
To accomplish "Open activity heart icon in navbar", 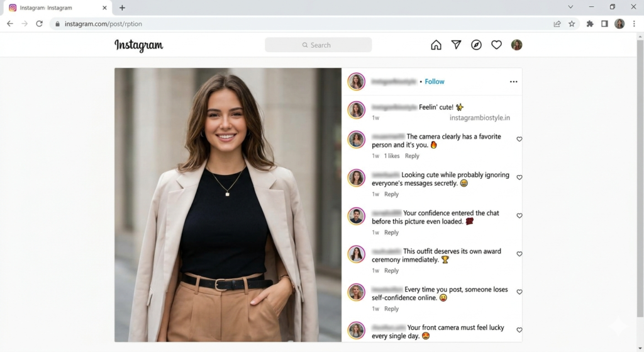I will (497, 45).
